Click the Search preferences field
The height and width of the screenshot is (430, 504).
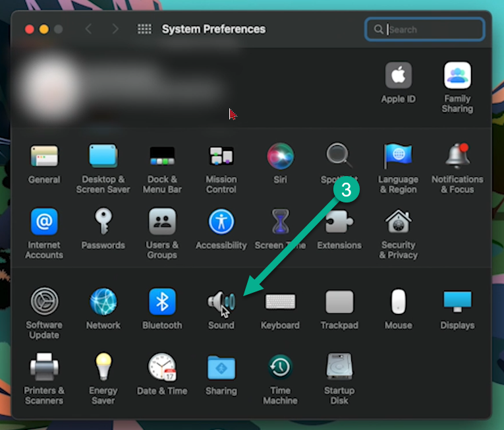coord(424,29)
